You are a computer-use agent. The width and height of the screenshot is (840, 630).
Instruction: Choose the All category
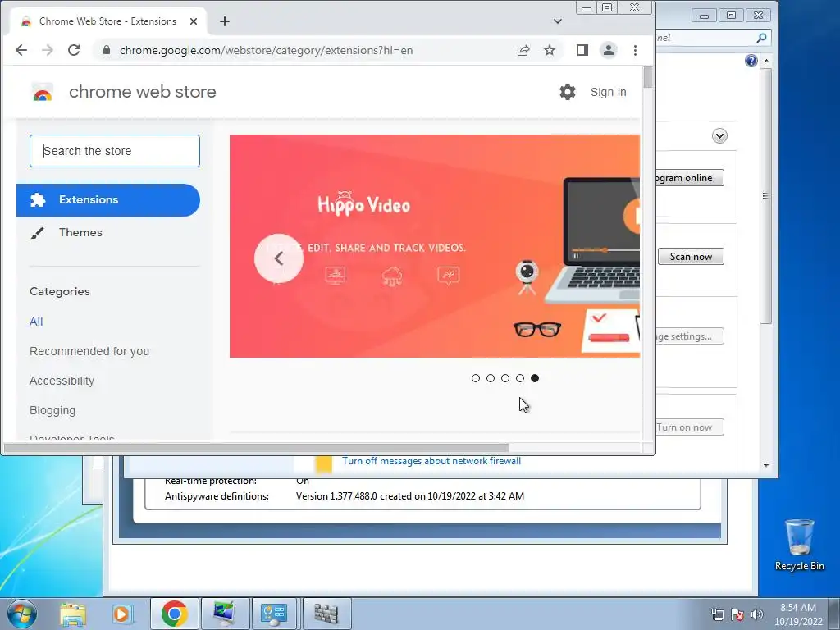pyautogui.click(x=36, y=322)
